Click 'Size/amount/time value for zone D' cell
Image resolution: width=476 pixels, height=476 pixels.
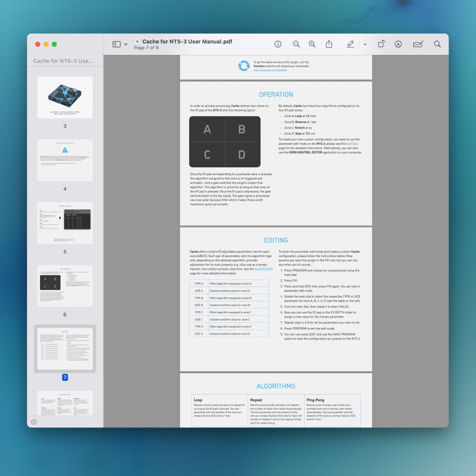click(238, 334)
